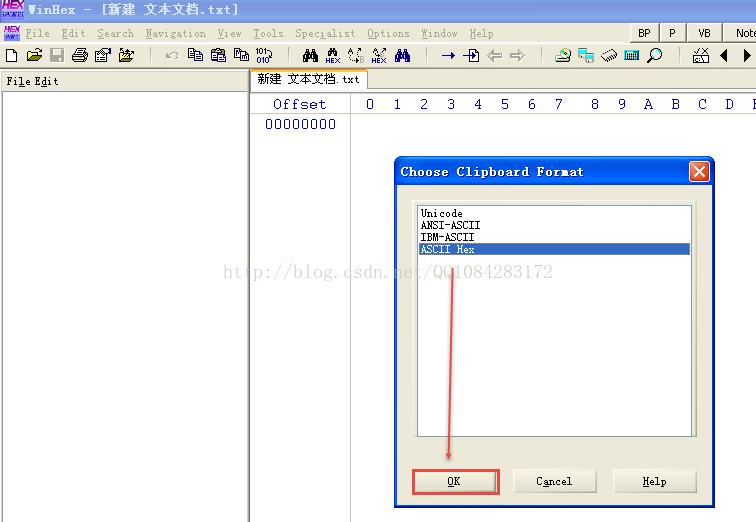756x522 pixels.
Task: Click the Options checkmark-cross toolbar icon
Action: (x=701, y=56)
